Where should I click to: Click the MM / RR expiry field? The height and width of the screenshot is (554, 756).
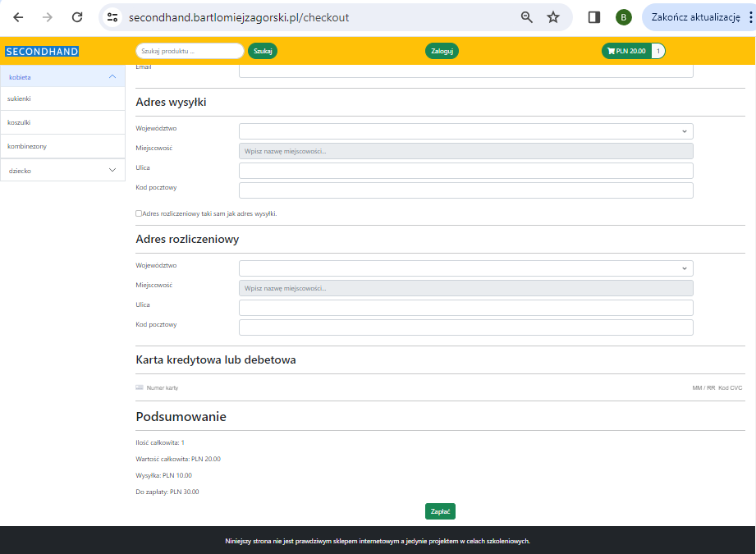click(x=703, y=387)
